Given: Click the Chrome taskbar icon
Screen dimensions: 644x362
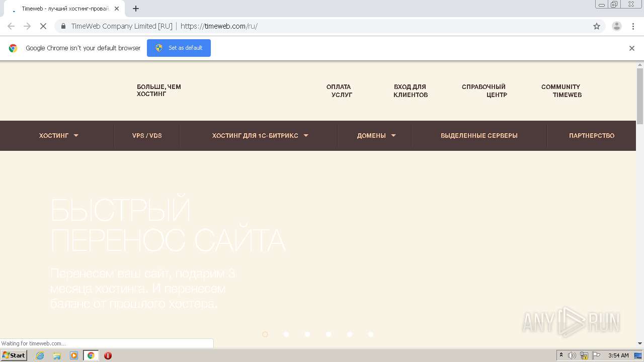Looking at the screenshot, I should pos(91,355).
